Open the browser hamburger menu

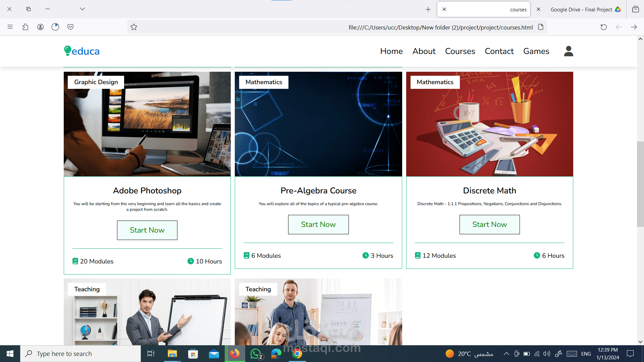pyautogui.click(x=10, y=27)
